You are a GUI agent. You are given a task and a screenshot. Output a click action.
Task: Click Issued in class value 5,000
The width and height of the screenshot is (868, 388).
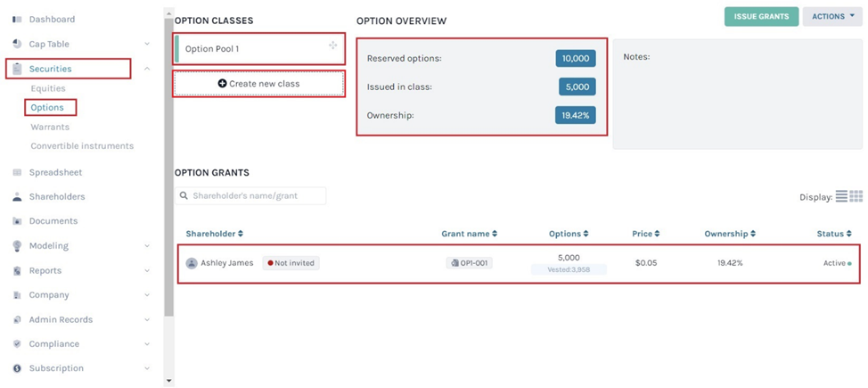[577, 87]
